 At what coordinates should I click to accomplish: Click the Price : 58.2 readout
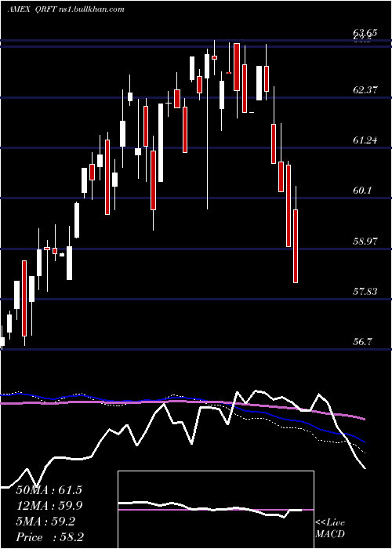tap(49, 537)
